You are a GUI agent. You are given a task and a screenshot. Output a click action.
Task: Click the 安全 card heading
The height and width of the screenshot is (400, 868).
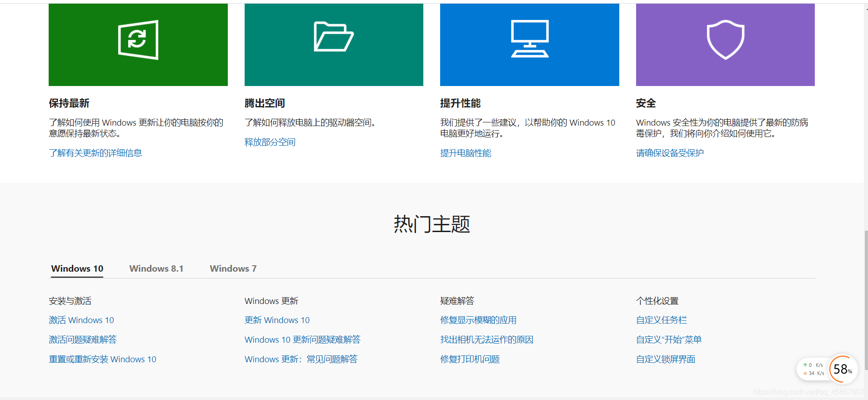(646, 103)
